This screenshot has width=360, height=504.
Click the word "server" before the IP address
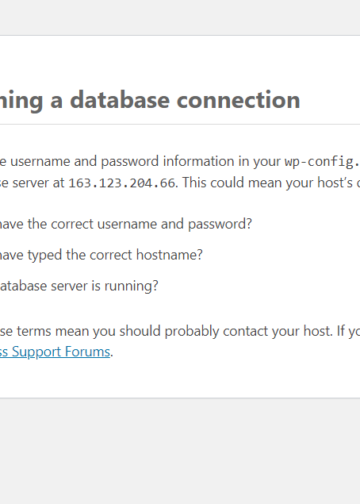[x=31, y=183]
